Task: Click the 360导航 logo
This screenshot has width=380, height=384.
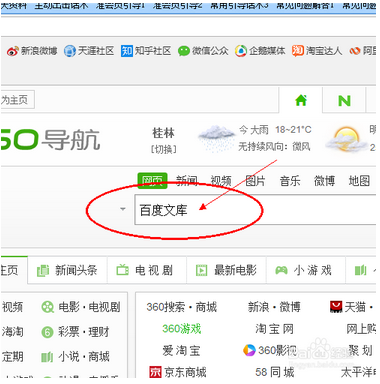Action: point(50,139)
